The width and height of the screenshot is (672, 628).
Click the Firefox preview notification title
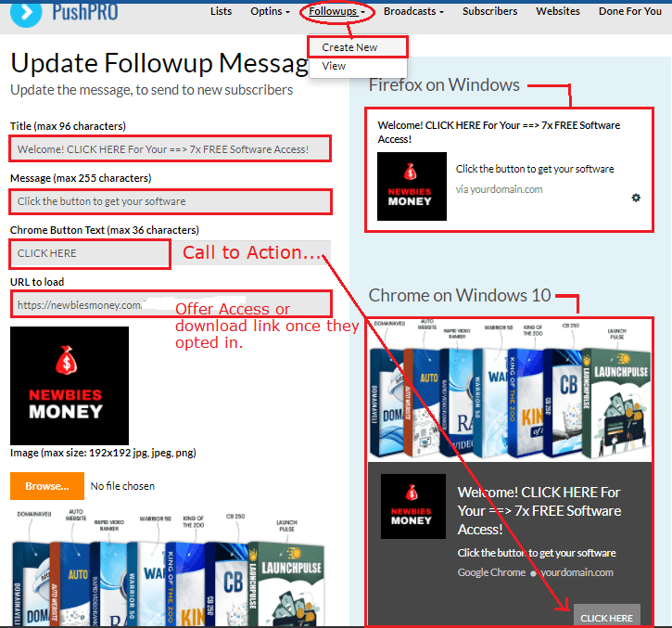(x=499, y=132)
